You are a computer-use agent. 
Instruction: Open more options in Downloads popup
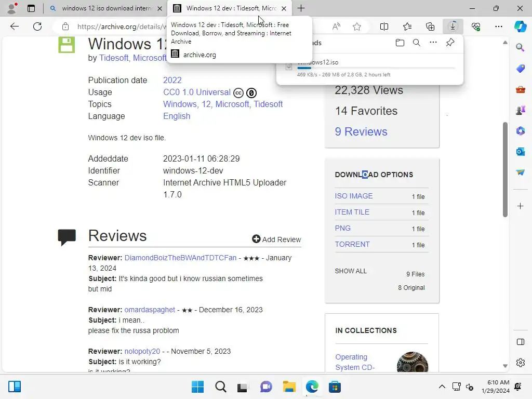(x=433, y=43)
